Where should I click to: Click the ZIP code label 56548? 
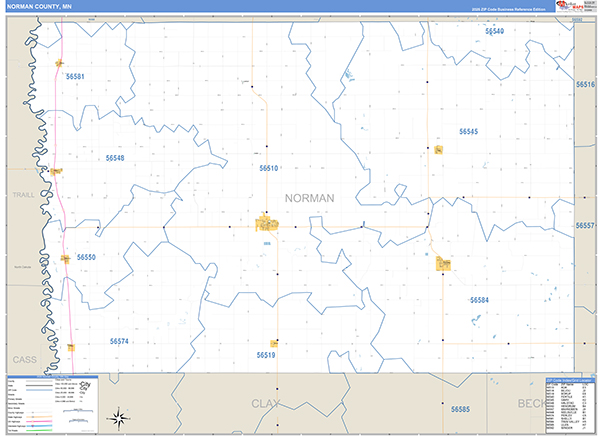coord(115,158)
